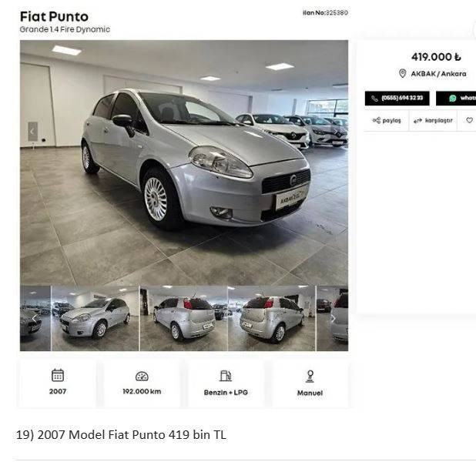The image size is (476, 462).
Task: Go back in thumbnail strip with left chevron
Action: (35, 319)
